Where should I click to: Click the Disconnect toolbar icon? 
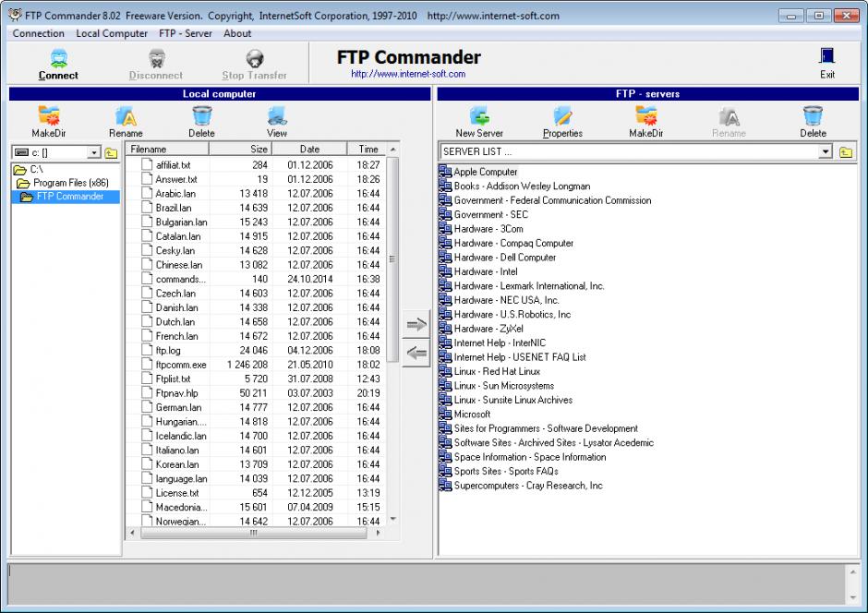pyautogui.click(x=157, y=58)
